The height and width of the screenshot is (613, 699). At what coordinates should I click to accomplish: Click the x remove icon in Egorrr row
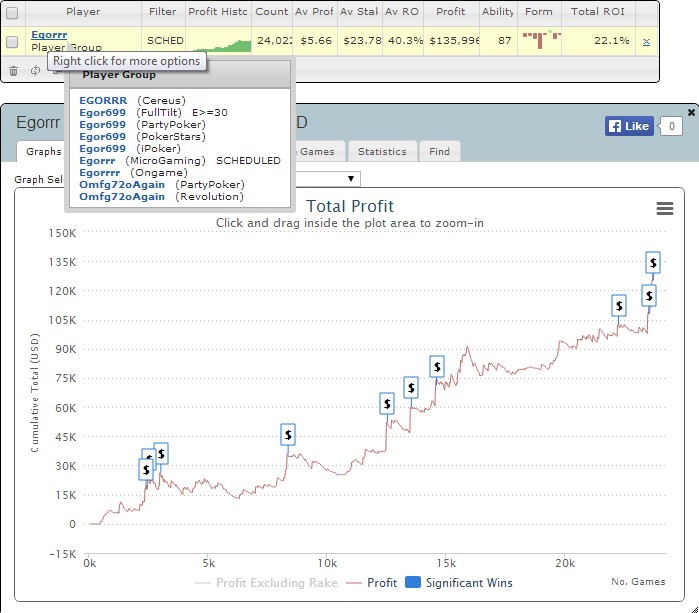(x=646, y=42)
